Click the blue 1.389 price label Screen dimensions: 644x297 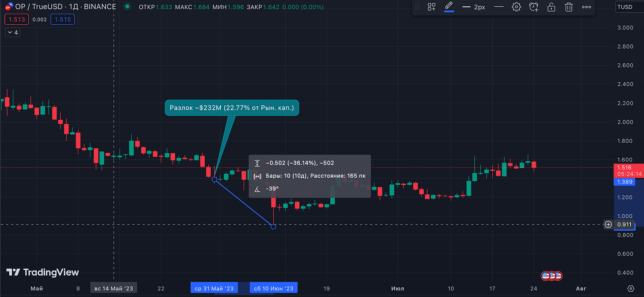click(625, 182)
